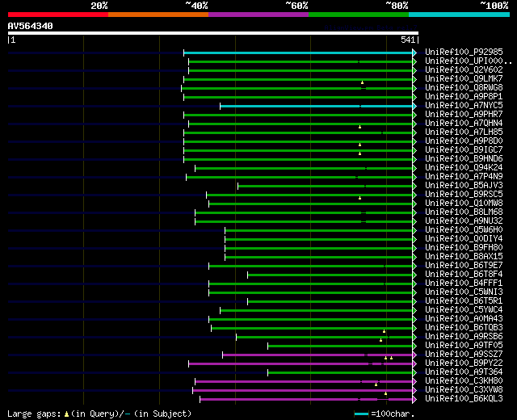
Task: Select the UniRef100_C3XVW8 label
Action: click(x=464, y=390)
